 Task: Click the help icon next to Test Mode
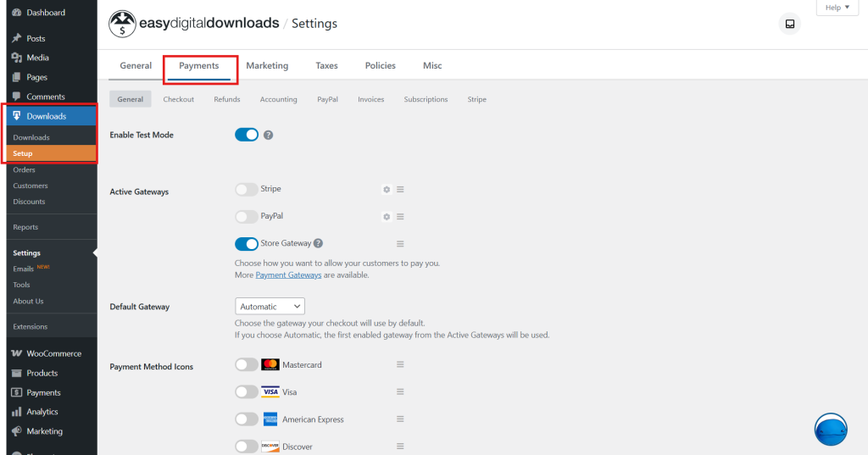[268, 135]
